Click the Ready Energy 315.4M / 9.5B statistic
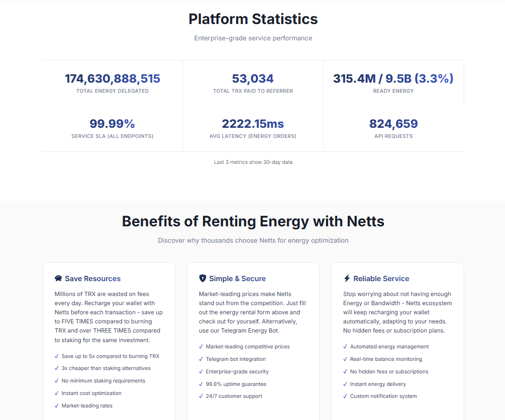Viewport: 505px width, 420px height. click(x=393, y=79)
